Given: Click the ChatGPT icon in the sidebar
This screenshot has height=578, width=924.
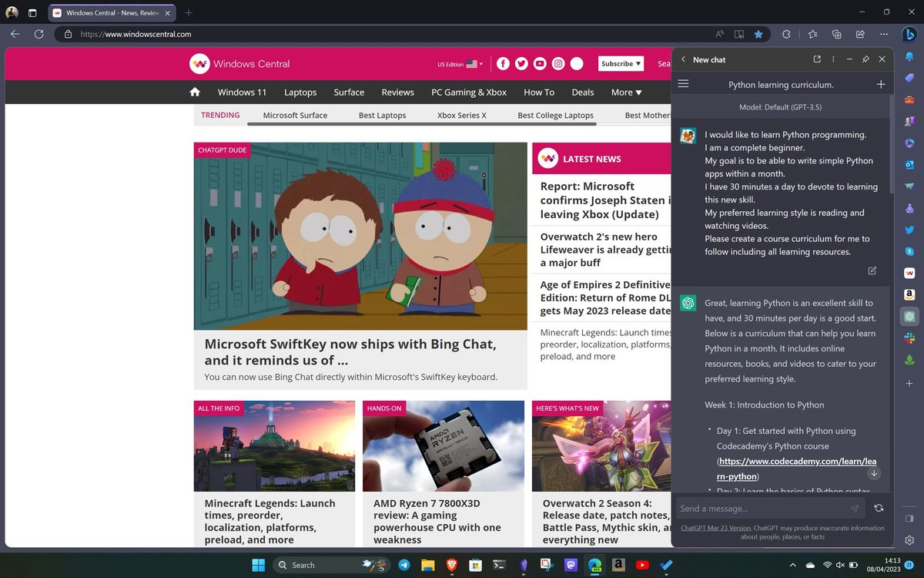Looking at the screenshot, I should coord(909,315).
